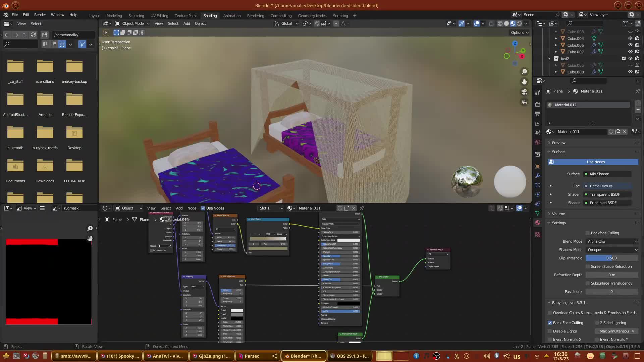Click the Options button in viewport header
This screenshot has height=362, width=644.
coord(520,33)
